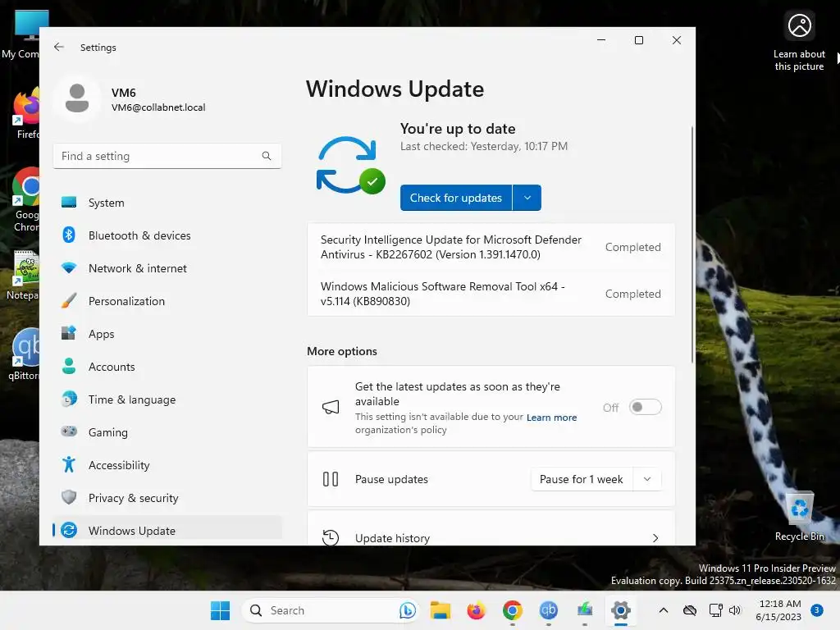Viewport: 840px width, 630px height.
Task: Click the System monitor icon in sidebar
Action: click(69, 203)
